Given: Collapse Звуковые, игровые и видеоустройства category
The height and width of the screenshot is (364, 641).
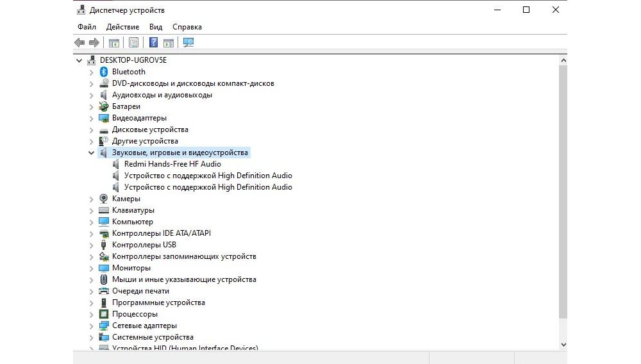Looking at the screenshot, I should pyautogui.click(x=91, y=153).
